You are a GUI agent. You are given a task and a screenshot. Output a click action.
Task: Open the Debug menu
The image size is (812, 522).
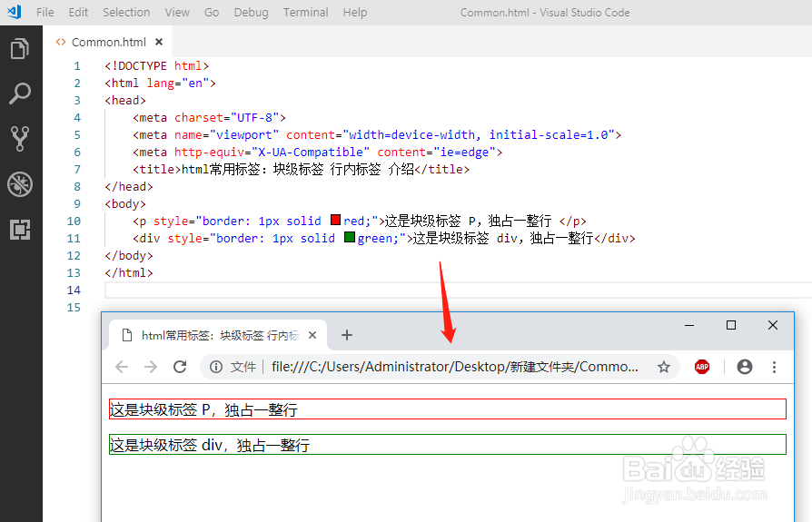(x=252, y=12)
